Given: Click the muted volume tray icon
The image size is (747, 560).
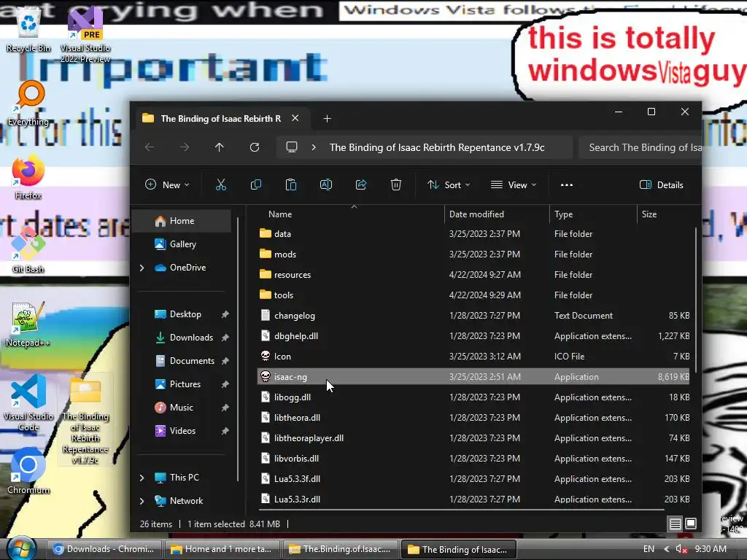Looking at the screenshot, I should [x=681, y=549].
